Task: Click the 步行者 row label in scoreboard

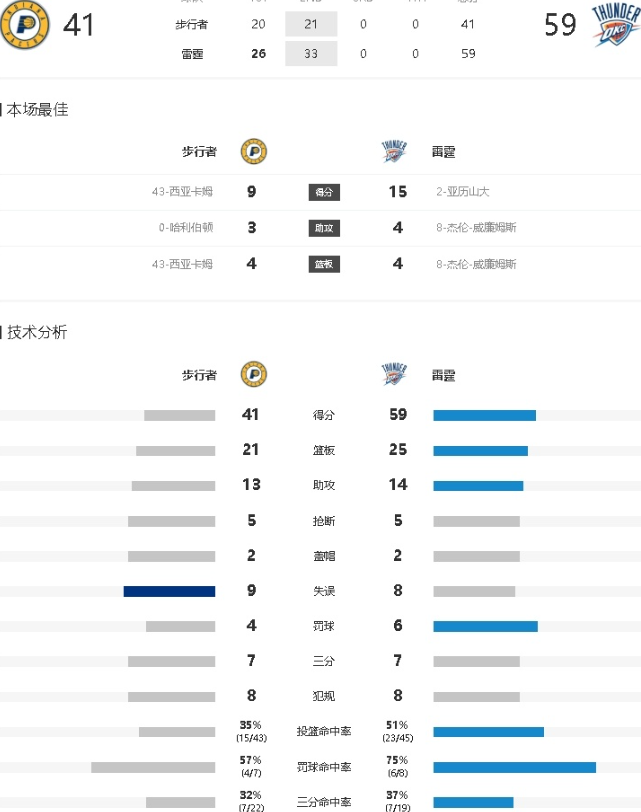Action: (192, 24)
